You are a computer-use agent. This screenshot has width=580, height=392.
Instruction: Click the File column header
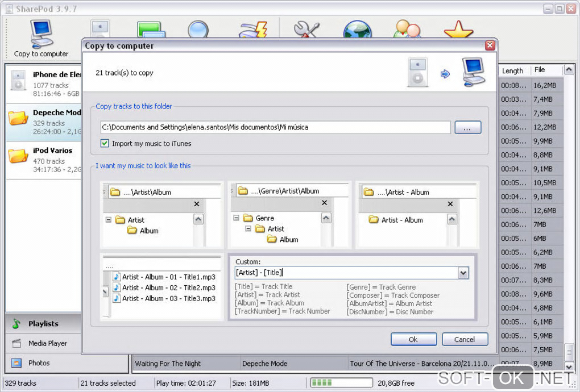(546, 70)
